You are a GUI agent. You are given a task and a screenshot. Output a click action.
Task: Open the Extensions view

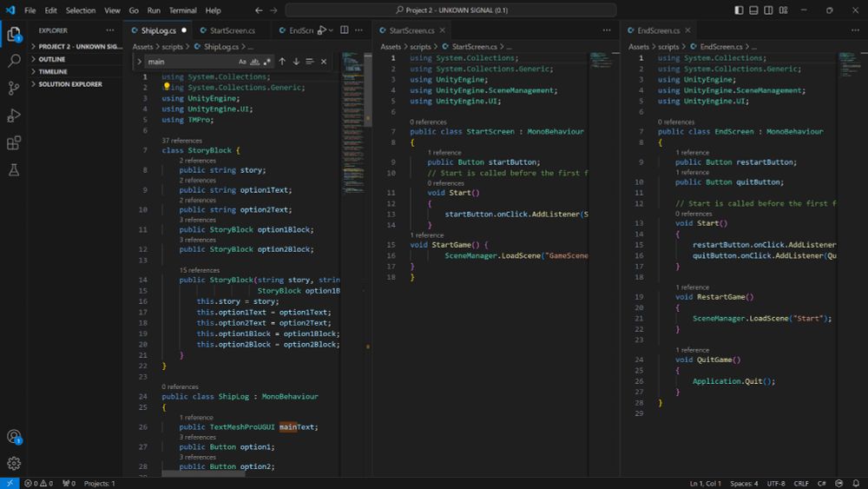(x=14, y=143)
